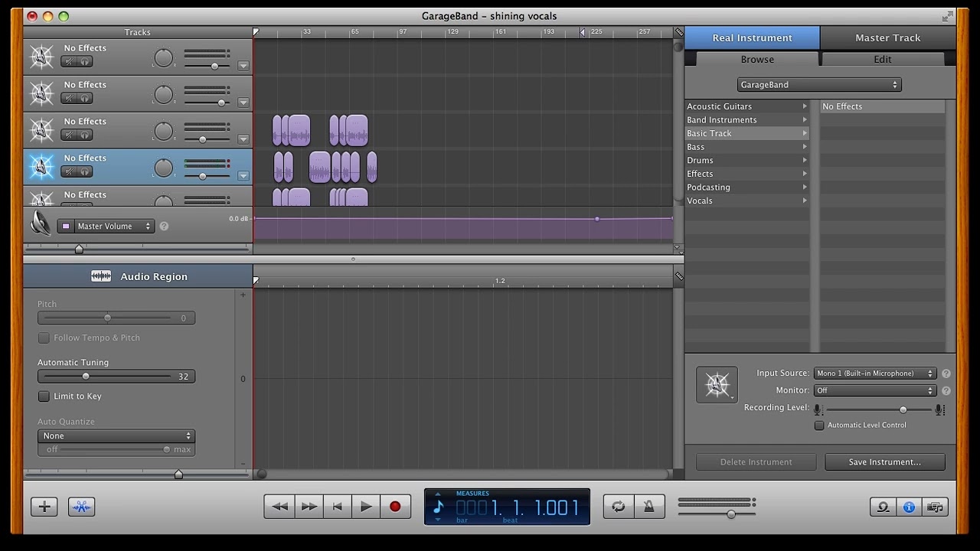Solo the selected blue track
Screen dimensions: 980x551
pos(85,171)
